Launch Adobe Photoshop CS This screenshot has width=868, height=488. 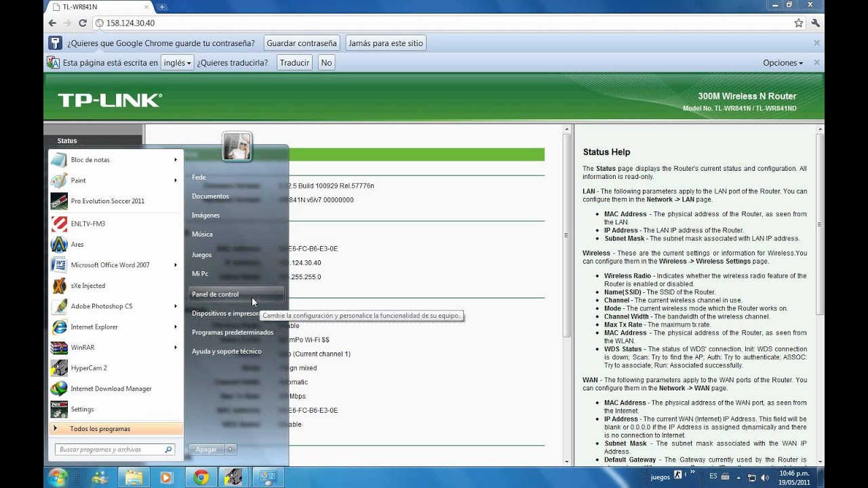click(115, 306)
